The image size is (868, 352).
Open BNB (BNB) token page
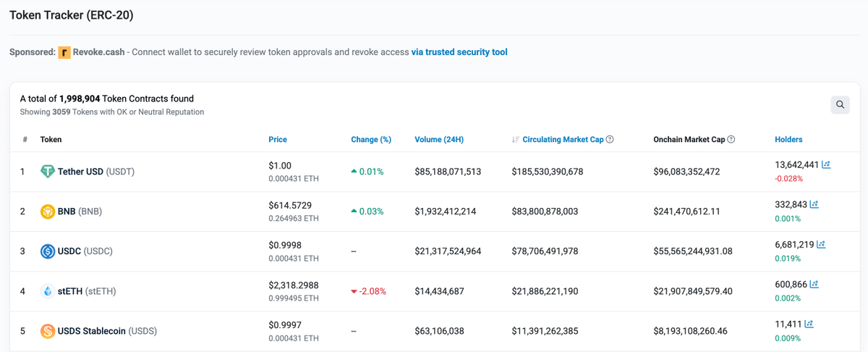tap(80, 211)
